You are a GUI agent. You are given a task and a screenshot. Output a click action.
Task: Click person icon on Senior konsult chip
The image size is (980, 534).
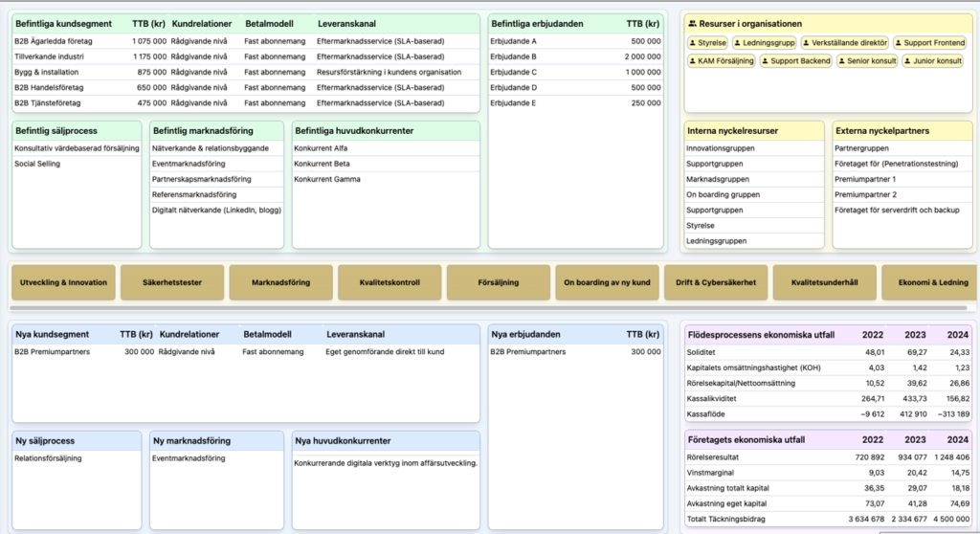[x=843, y=61]
